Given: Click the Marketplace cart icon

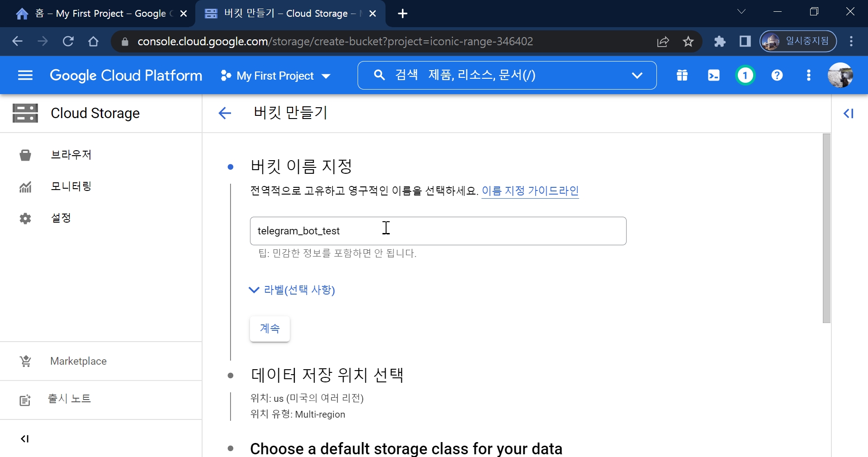Looking at the screenshot, I should (25, 361).
